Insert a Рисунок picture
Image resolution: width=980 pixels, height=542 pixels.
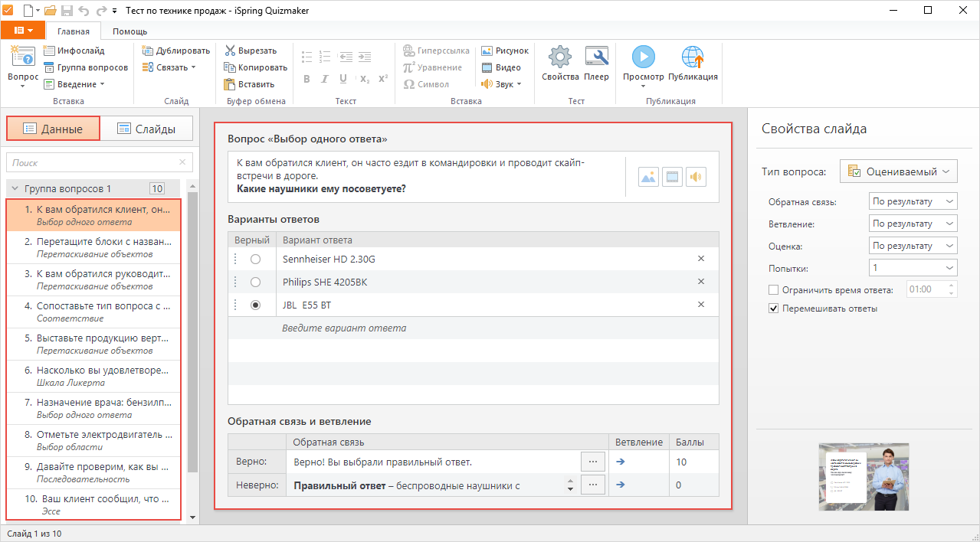click(x=505, y=51)
